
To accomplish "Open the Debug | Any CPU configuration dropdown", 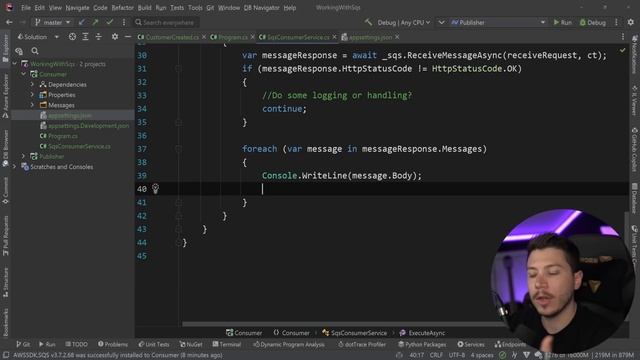I will click(404, 22).
